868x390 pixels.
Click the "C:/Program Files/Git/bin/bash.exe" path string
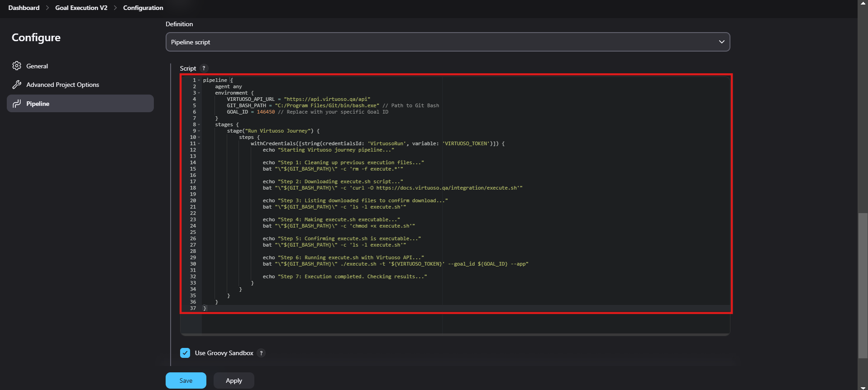coord(327,105)
